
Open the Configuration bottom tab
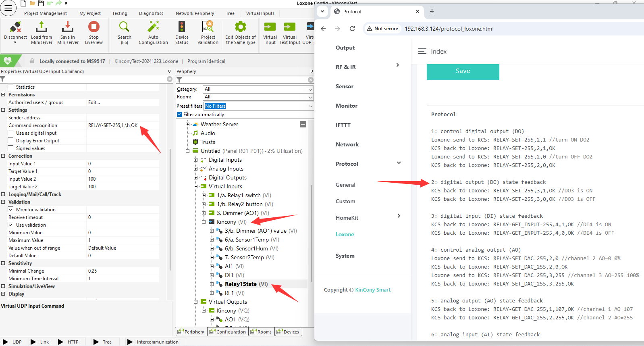click(x=228, y=332)
